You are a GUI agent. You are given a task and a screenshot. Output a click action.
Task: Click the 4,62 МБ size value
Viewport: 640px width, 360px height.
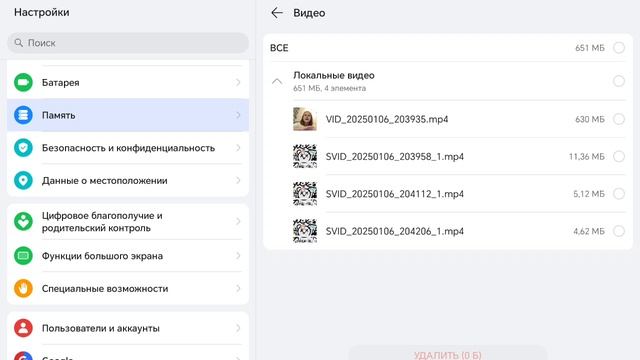pos(589,231)
